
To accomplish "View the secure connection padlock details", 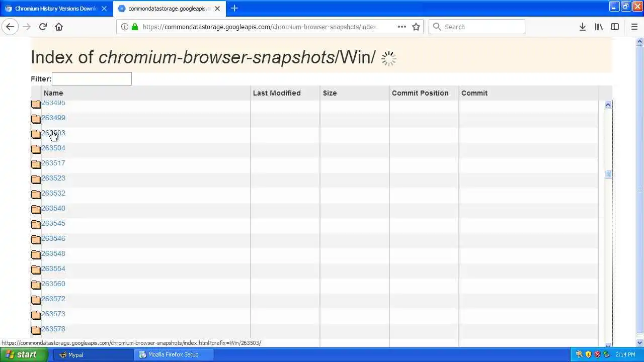I will click(x=135, y=27).
